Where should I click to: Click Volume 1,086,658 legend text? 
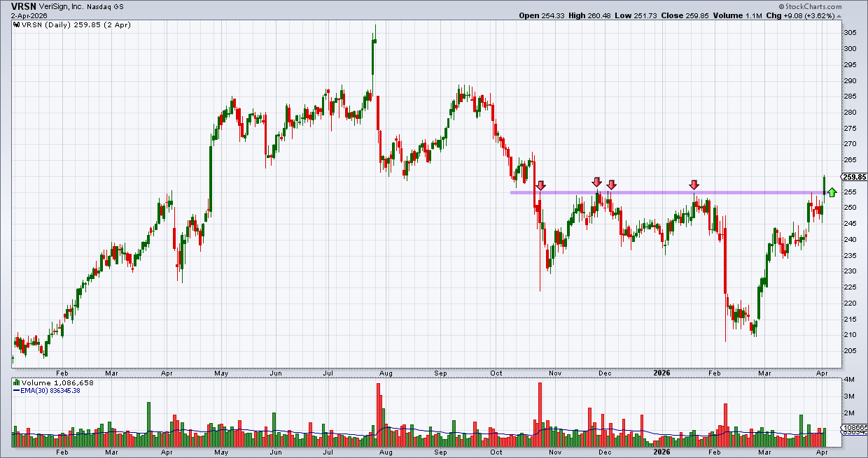[57, 383]
